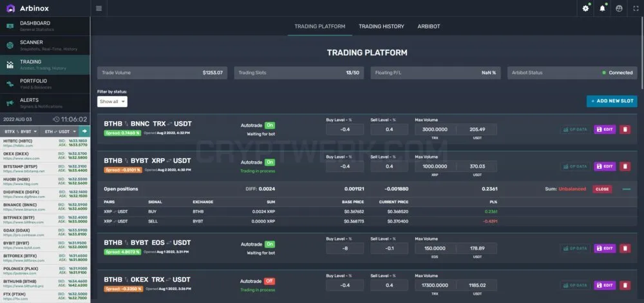Open the notifications bell icon
Viewport: 644px width, 303px height.
tap(603, 8)
